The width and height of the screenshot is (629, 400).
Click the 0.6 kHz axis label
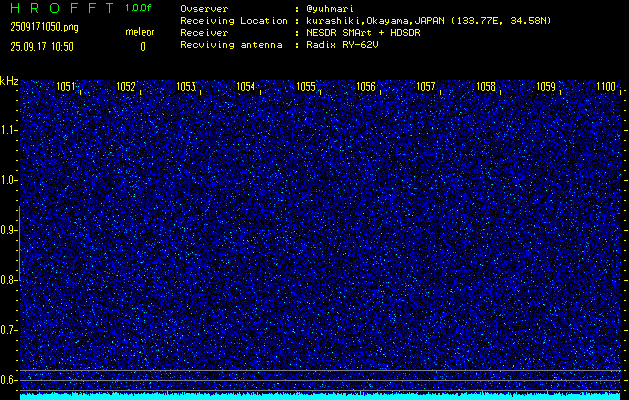pos(7,380)
